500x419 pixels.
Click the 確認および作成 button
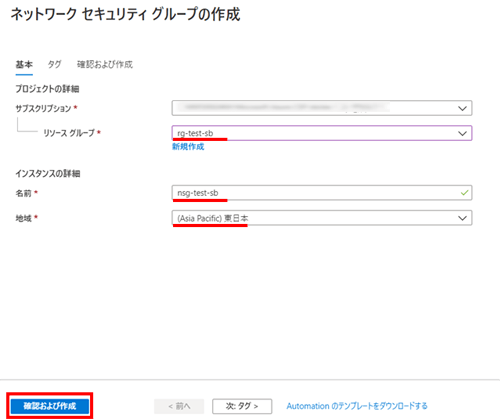50,406
